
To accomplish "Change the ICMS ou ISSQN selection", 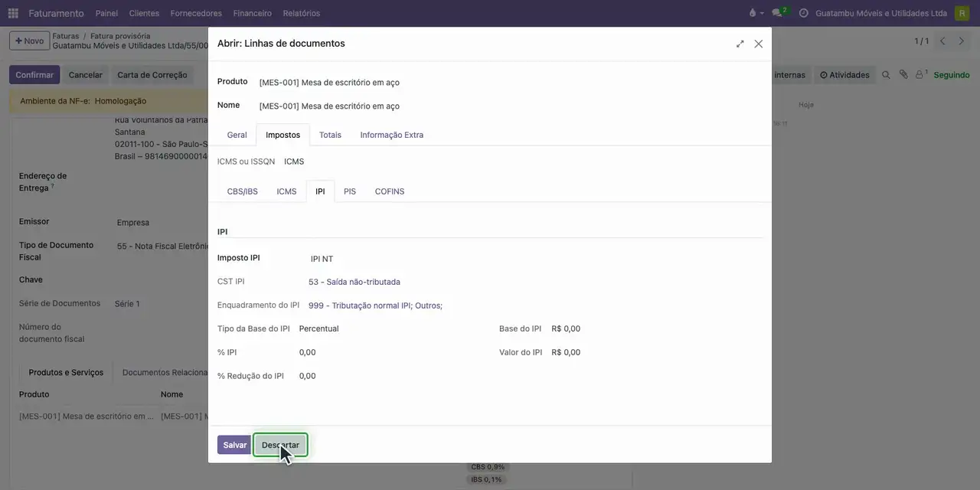I will click(294, 162).
